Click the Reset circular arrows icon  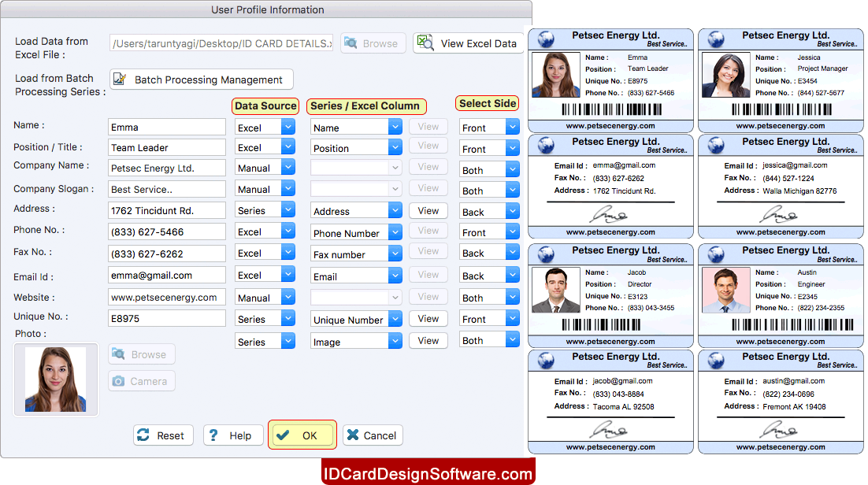pos(143,435)
